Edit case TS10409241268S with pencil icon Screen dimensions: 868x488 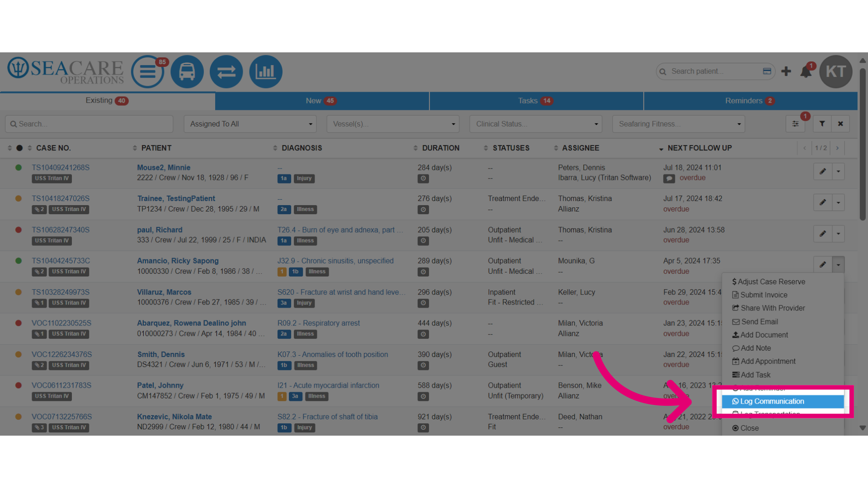point(823,171)
